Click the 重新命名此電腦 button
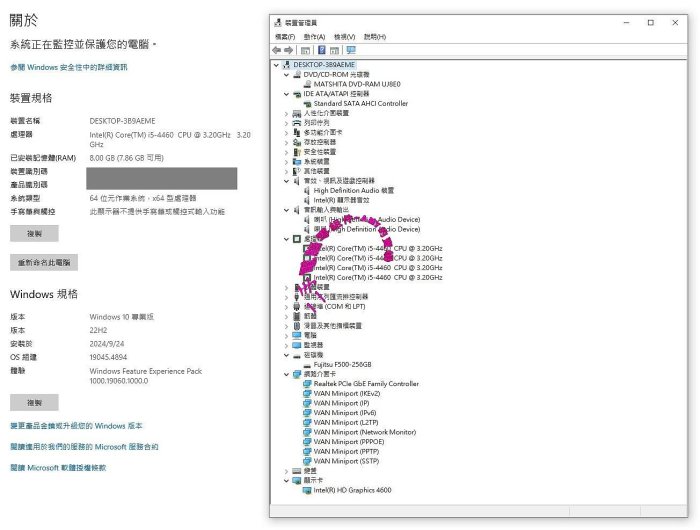 [44, 262]
